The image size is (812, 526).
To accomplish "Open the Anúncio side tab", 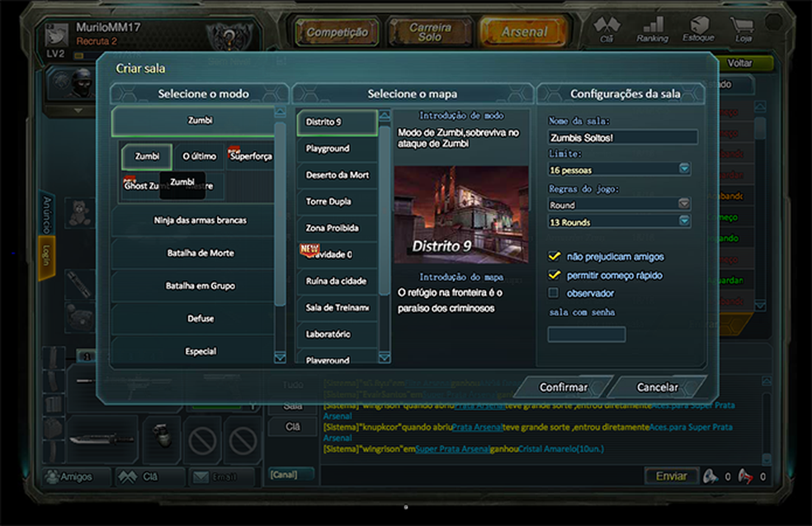I will click(46, 214).
